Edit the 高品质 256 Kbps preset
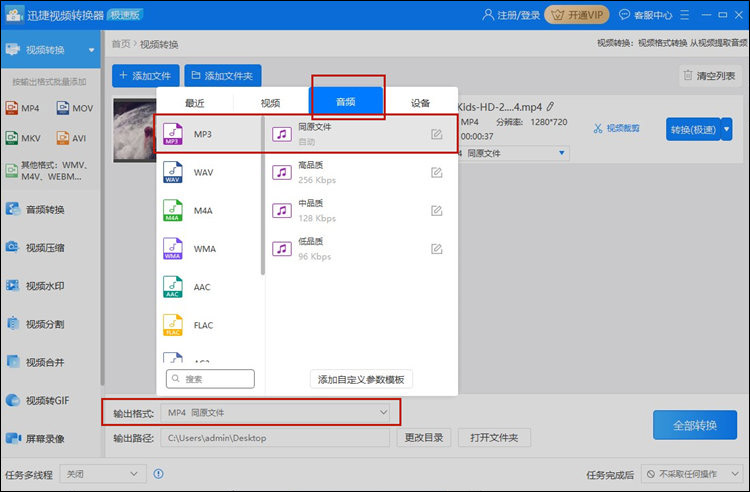The height and width of the screenshot is (492, 750). pyautogui.click(x=436, y=173)
